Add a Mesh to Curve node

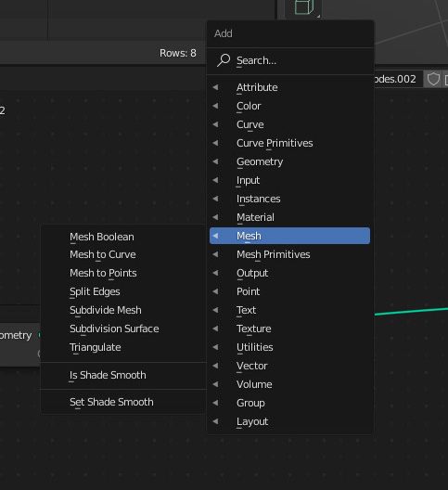123,254
